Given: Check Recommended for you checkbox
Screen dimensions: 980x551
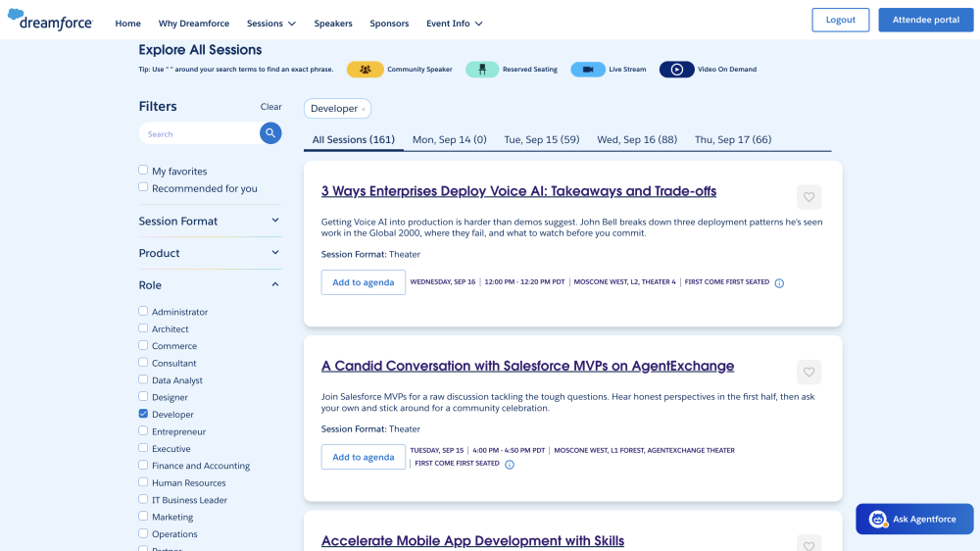Looking at the screenshot, I should click(x=143, y=187).
